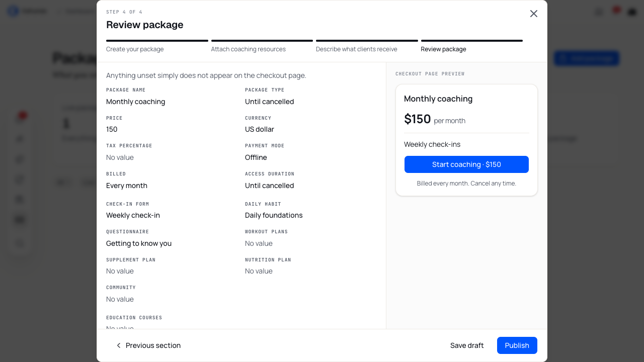
Task: Click the Community No value text
Action: point(120,299)
